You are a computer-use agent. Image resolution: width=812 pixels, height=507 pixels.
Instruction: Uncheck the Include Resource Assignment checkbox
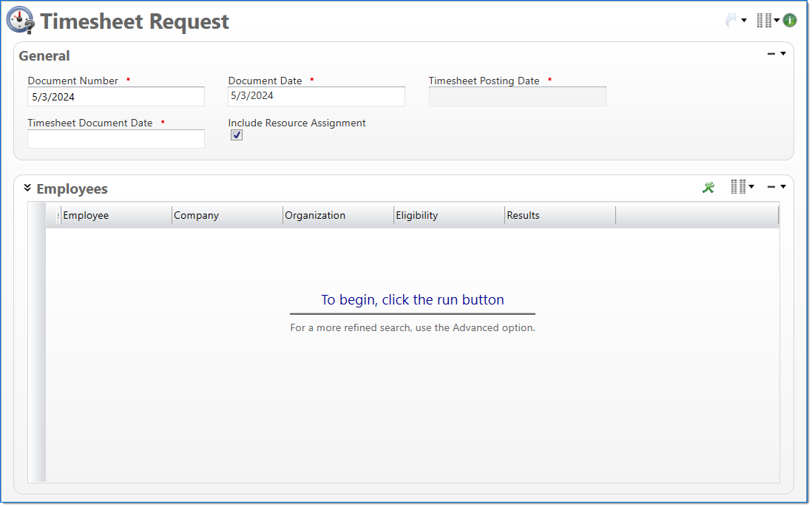coord(237,135)
